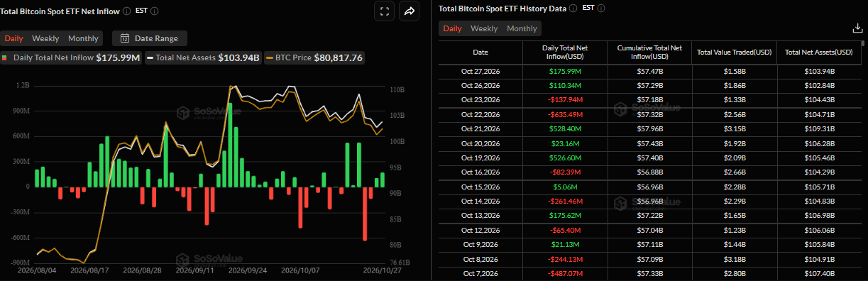The image size is (868, 281).
Task: Select the Oct 16,2026 date cell
Action: tap(480, 172)
